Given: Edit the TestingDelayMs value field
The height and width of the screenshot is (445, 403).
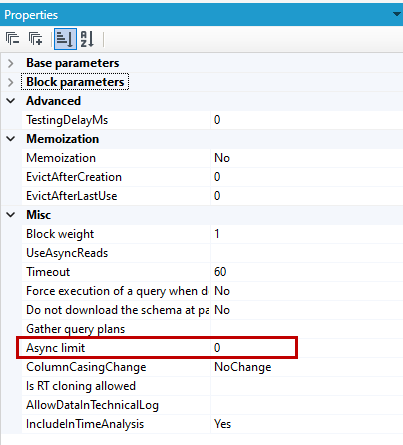Looking at the screenshot, I should coord(307,120).
